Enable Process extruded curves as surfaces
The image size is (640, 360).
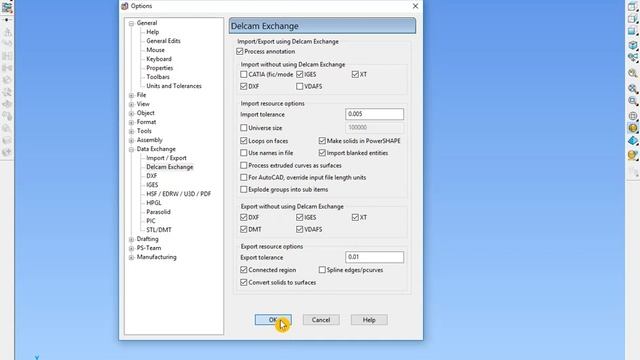coord(244,165)
